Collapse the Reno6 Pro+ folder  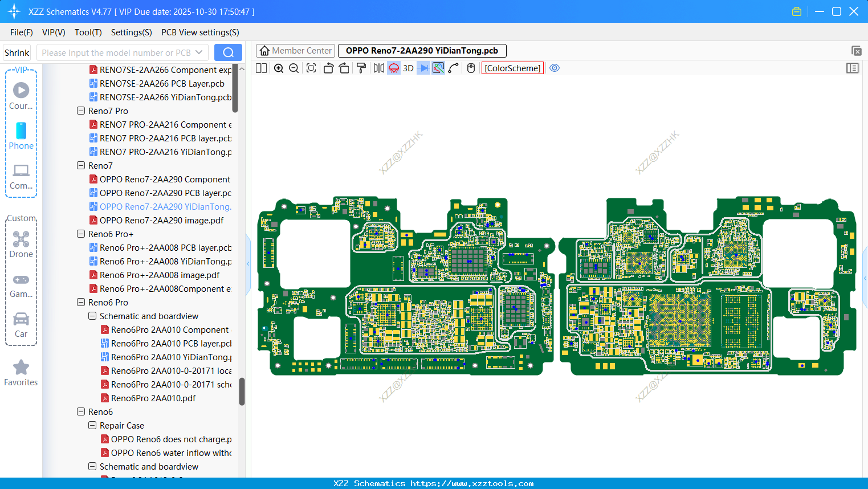pos(81,234)
